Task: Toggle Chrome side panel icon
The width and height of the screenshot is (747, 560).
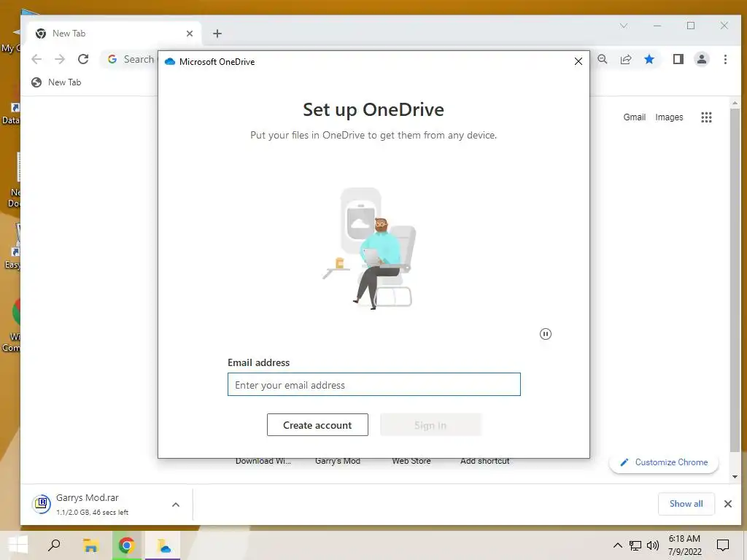Action: [x=678, y=59]
